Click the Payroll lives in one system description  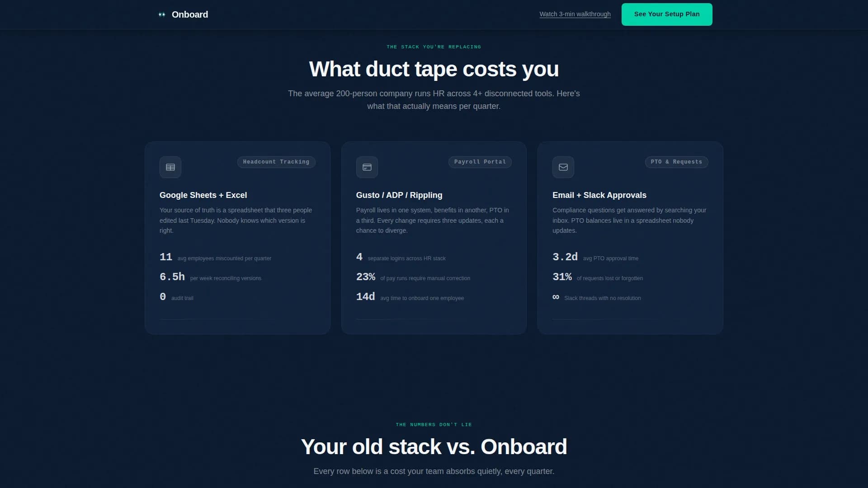click(x=432, y=221)
